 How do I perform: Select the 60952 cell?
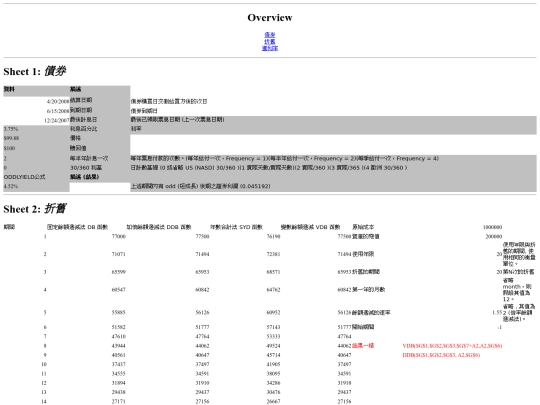tap(273, 312)
